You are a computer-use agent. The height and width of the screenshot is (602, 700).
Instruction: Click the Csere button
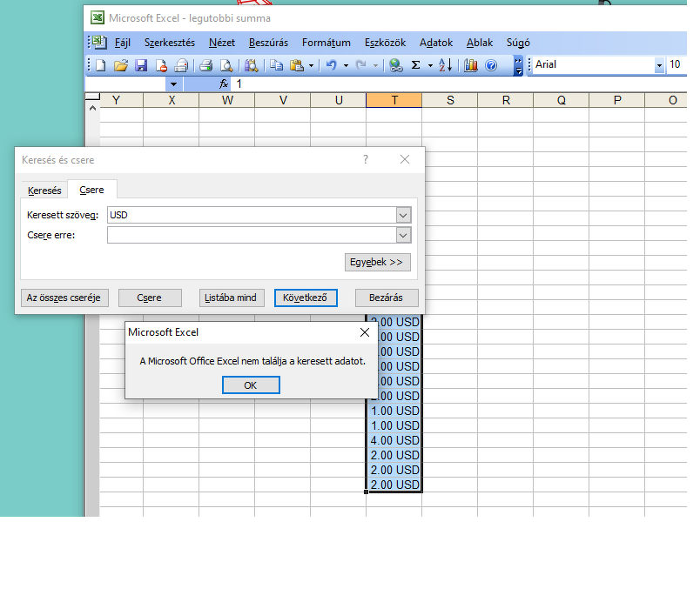[150, 298]
